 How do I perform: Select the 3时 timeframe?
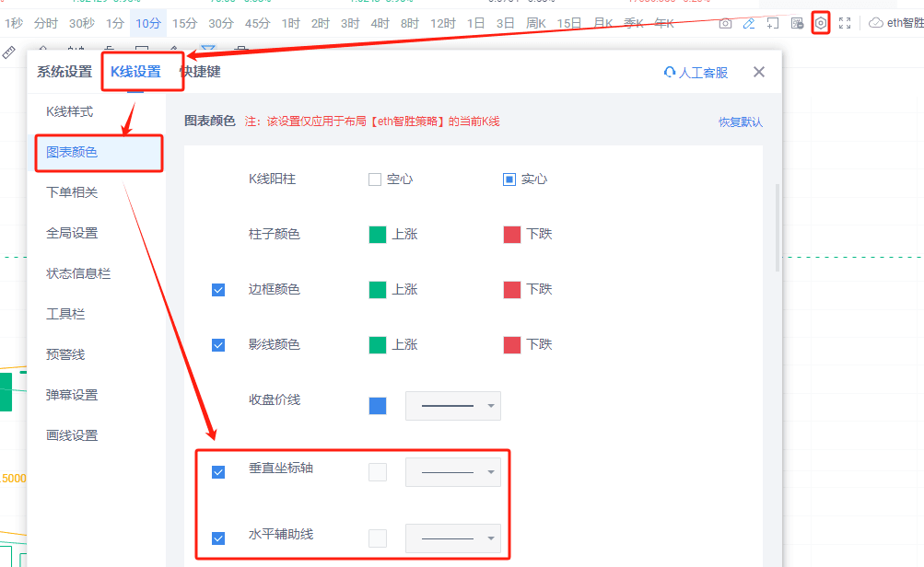pos(349,24)
